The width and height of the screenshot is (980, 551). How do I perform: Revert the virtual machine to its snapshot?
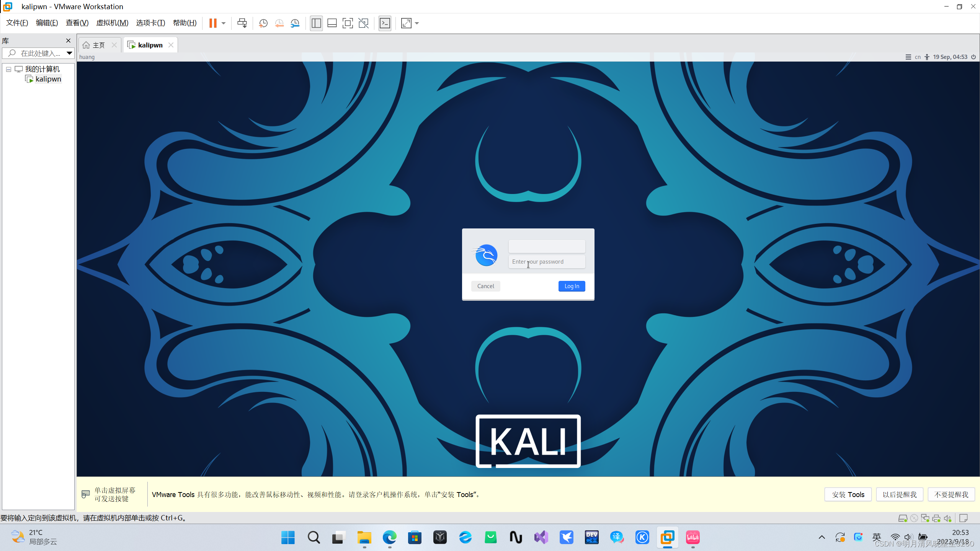click(279, 23)
